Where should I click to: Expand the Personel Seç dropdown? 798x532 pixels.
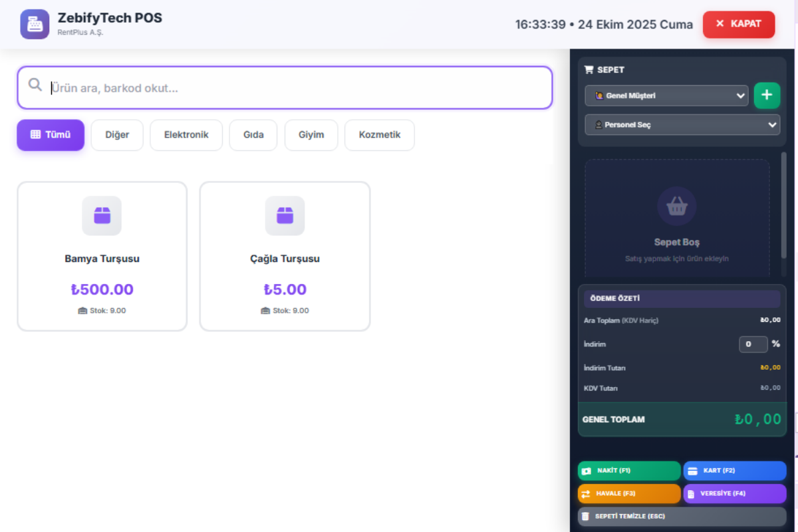point(682,124)
